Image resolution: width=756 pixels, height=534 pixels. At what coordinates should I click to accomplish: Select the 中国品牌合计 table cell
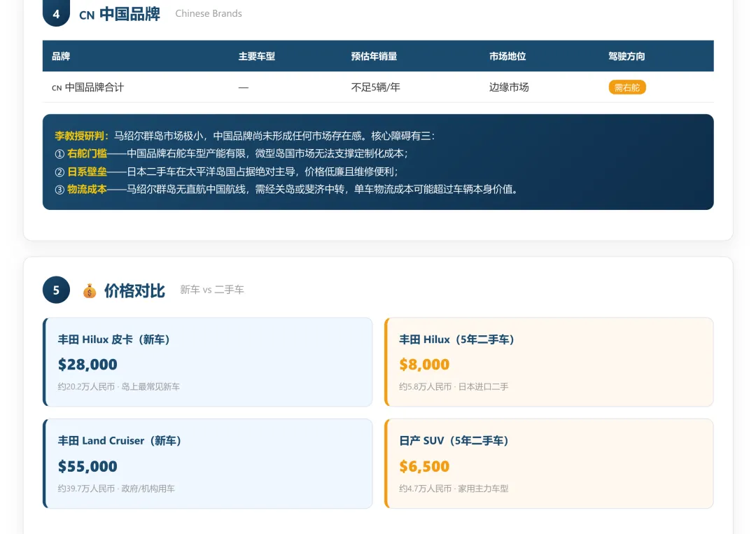click(x=87, y=87)
